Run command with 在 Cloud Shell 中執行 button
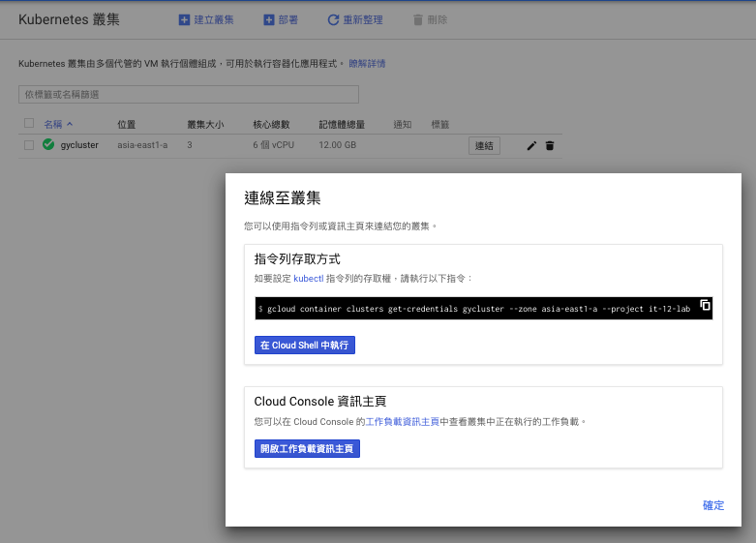 coord(305,346)
